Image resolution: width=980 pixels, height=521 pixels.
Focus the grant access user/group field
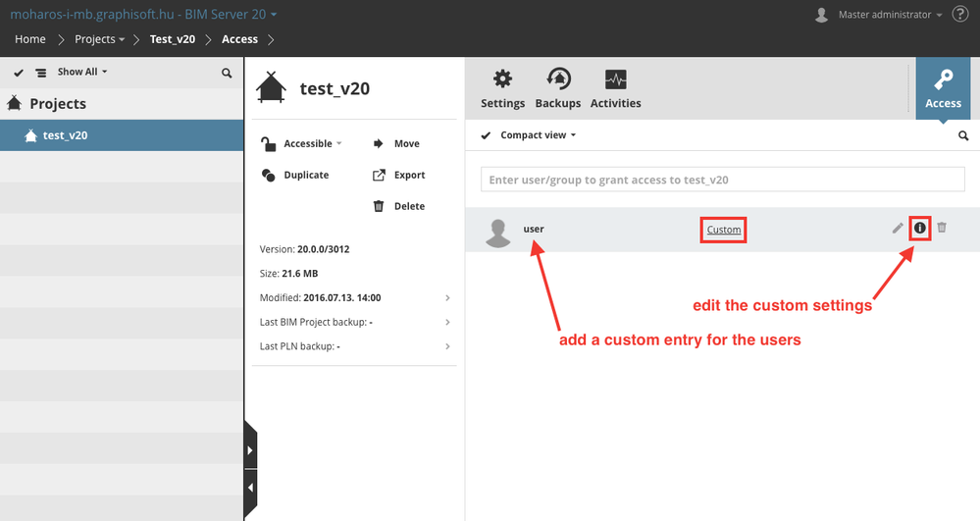pyautogui.click(x=723, y=180)
